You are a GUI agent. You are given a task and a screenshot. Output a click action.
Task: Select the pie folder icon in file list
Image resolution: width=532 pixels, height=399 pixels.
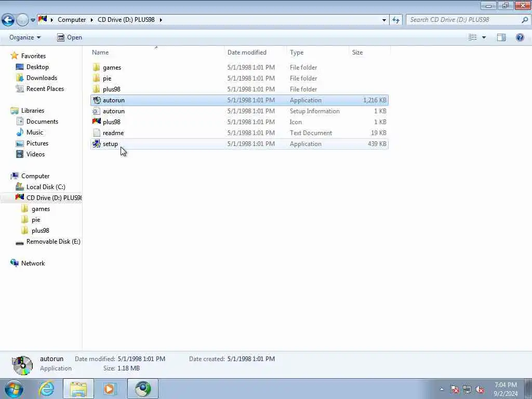coord(96,78)
